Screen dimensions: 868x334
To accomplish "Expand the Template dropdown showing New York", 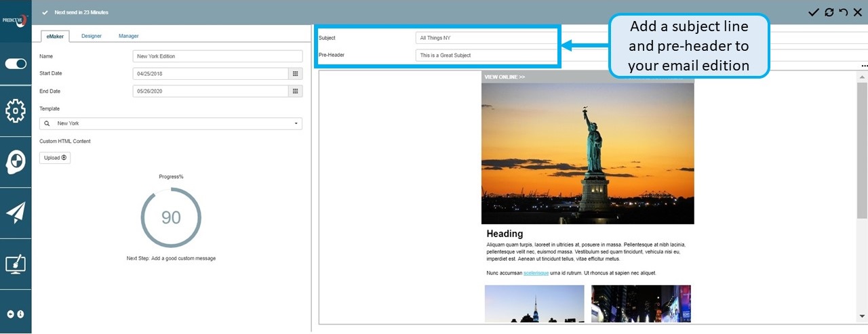I will [171, 124].
